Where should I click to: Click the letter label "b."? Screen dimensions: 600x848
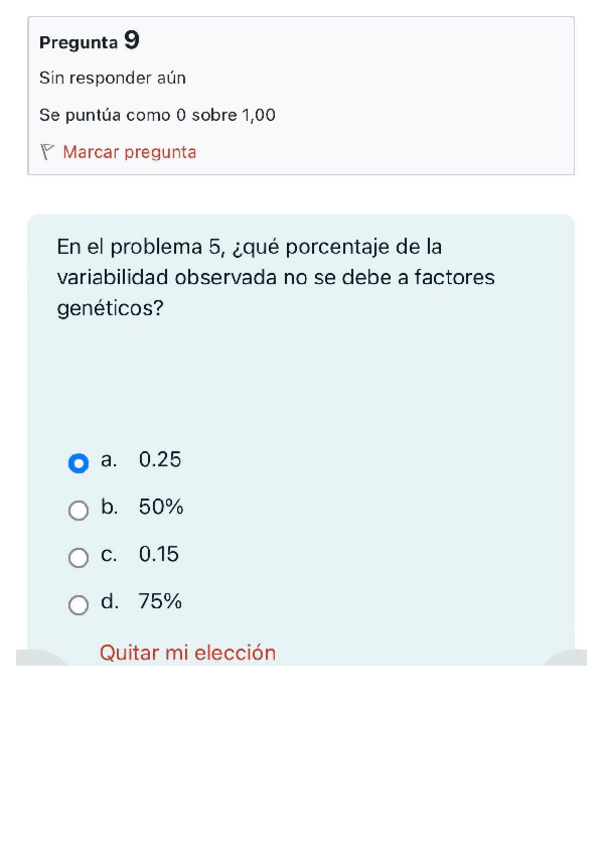pos(110,508)
